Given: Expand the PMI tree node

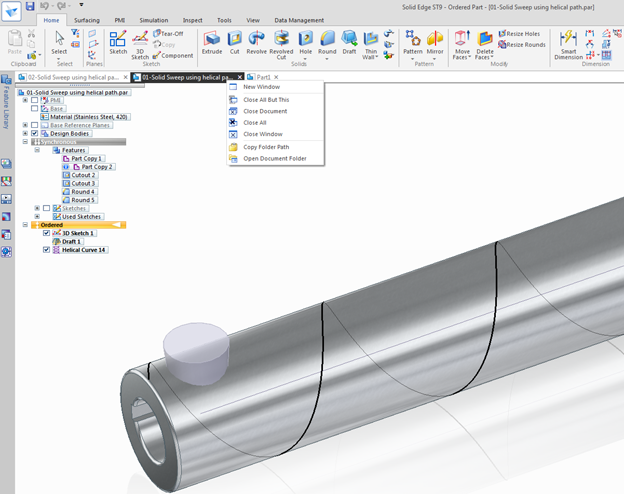Looking at the screenshot, I should [25, 100].
